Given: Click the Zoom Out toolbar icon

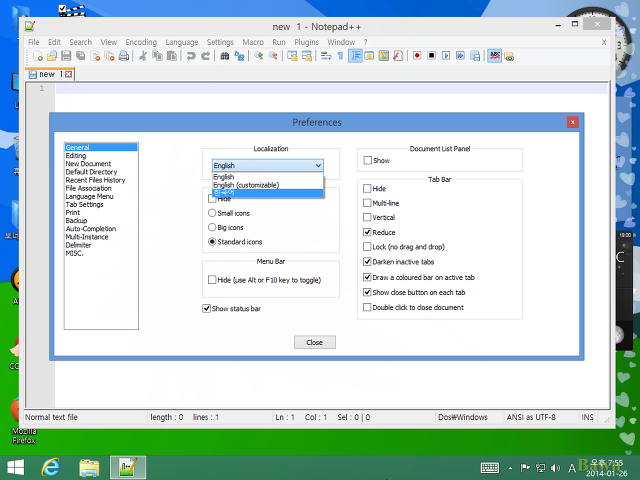Looking at the screenshot, I should [x=273, y=56].
